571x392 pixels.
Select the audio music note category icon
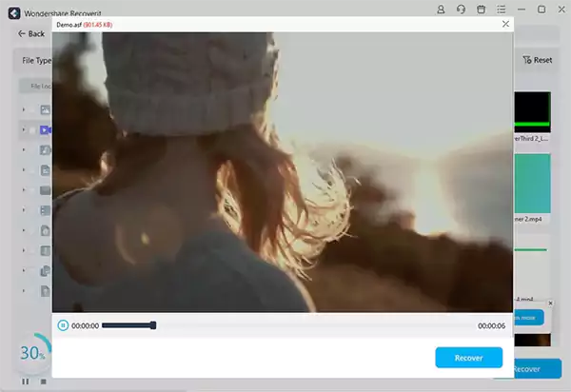tap(45, 150)
